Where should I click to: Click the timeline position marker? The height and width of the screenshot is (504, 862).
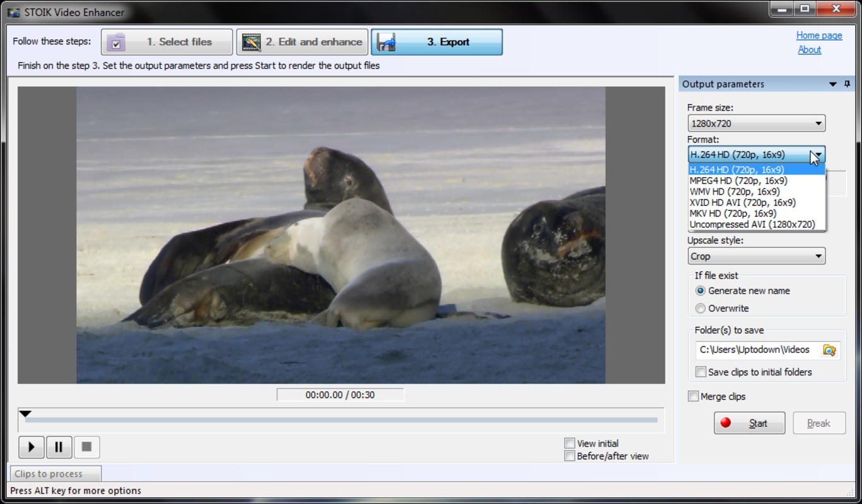click(x=25, y=414)
